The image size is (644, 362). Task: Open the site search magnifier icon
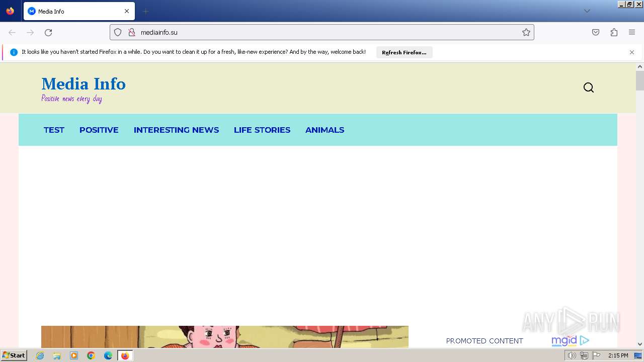click(589, 88)
